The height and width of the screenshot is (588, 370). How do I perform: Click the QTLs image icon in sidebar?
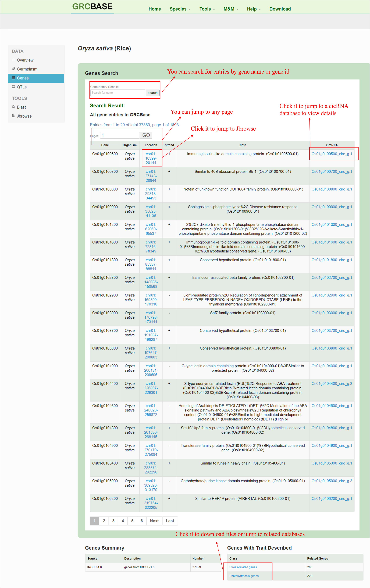click(13, 87)
